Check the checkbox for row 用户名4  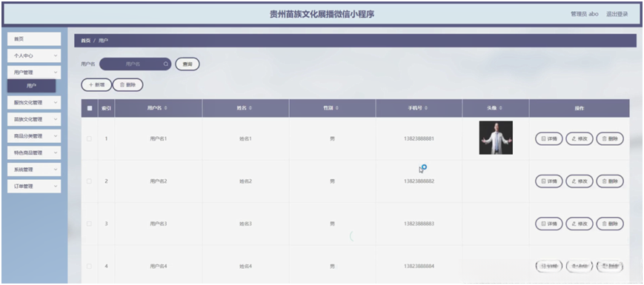89,266
